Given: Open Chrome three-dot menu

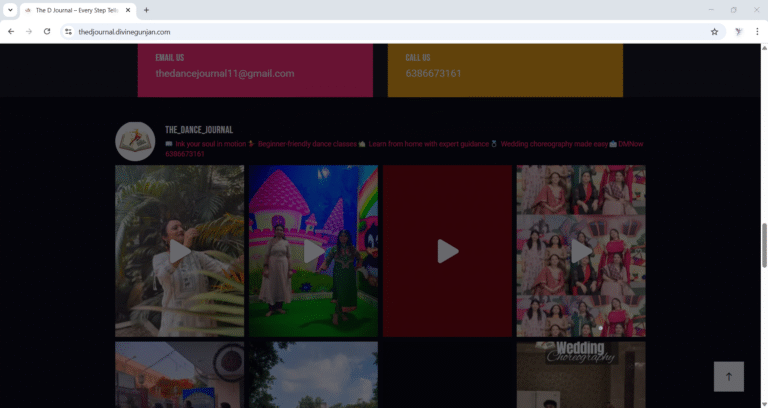Looking at the screenshot, I should tap(757, 32).
